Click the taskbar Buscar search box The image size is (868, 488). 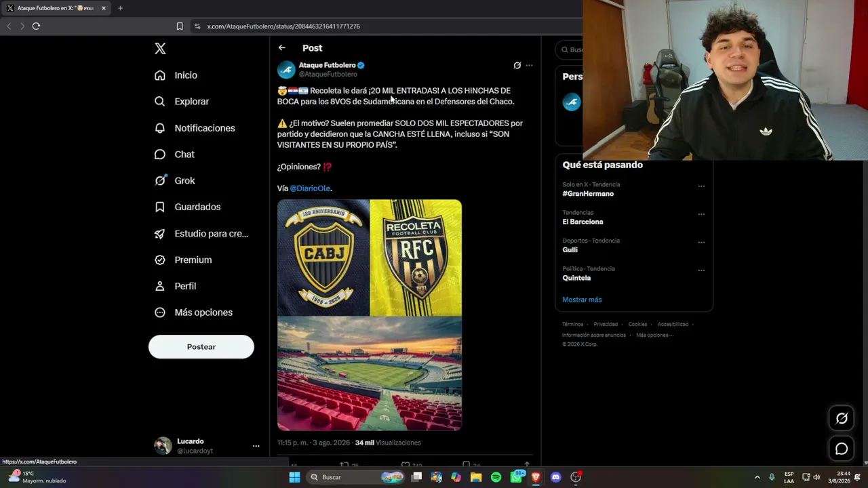pos(356,477)
